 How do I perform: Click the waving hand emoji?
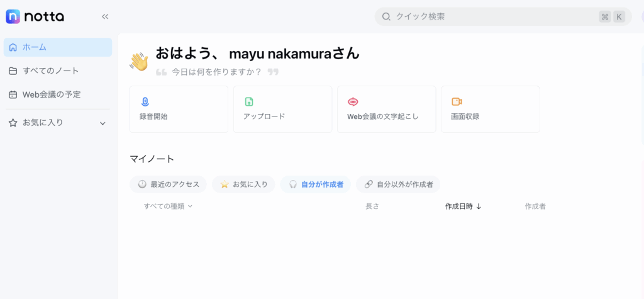(x=139, y=62)
